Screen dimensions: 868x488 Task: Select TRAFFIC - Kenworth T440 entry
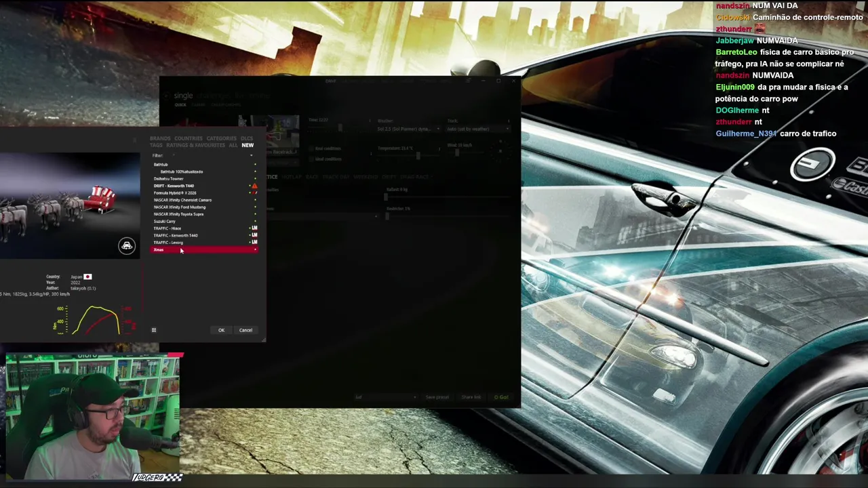coord(203,235)
